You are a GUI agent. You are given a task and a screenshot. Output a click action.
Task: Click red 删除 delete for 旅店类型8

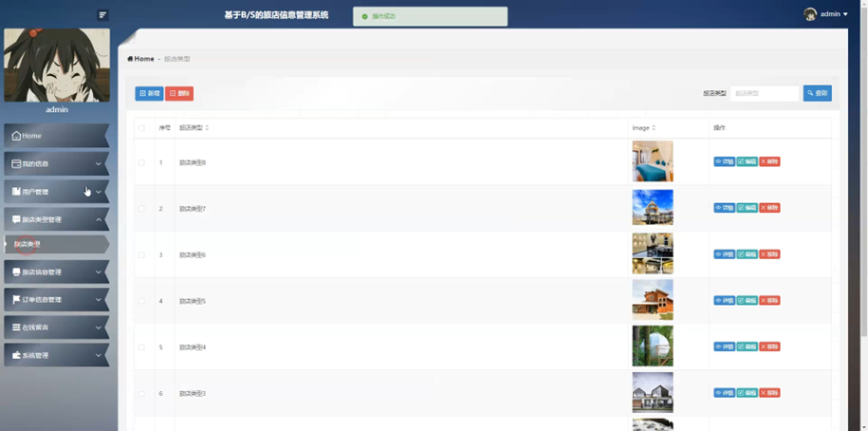point(769,161)
